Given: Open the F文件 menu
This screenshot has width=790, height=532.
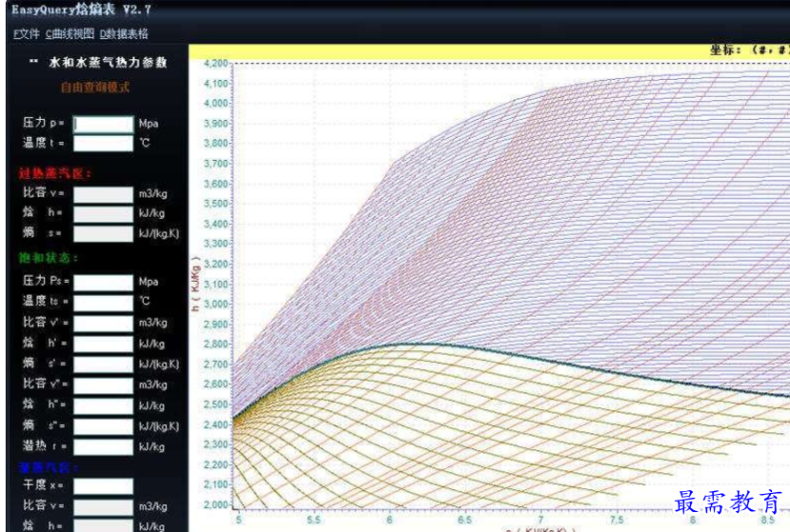Looking at the screenshot, I should click(x=27, y=33).
